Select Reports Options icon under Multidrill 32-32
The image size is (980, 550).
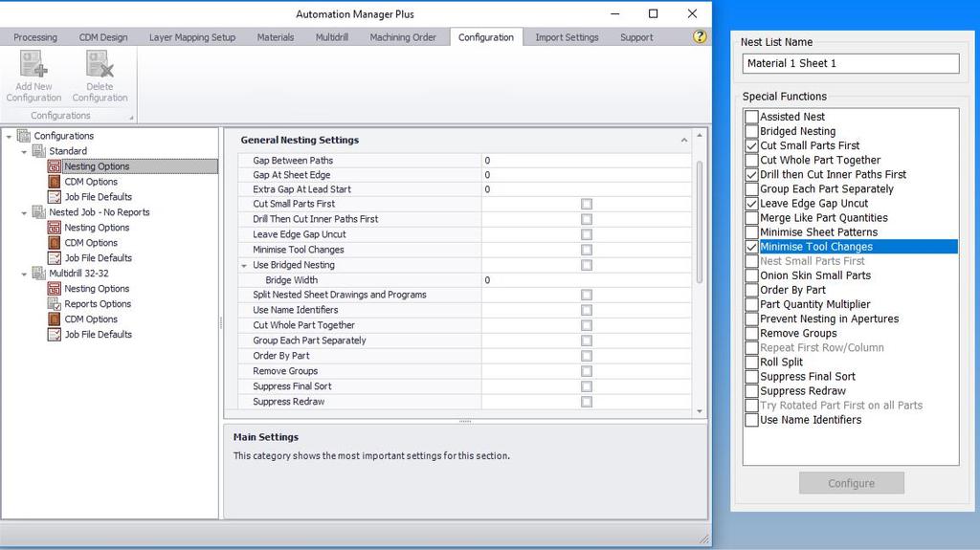[55, 304]
